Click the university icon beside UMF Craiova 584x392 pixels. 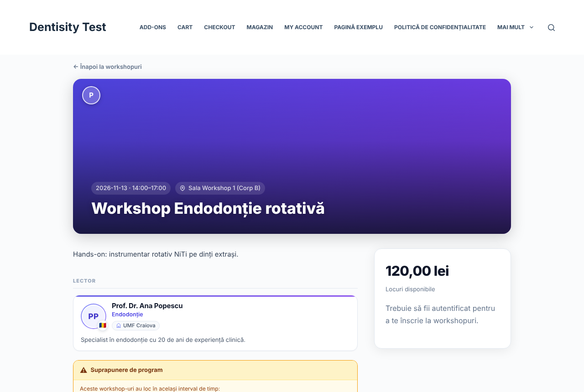119,325
